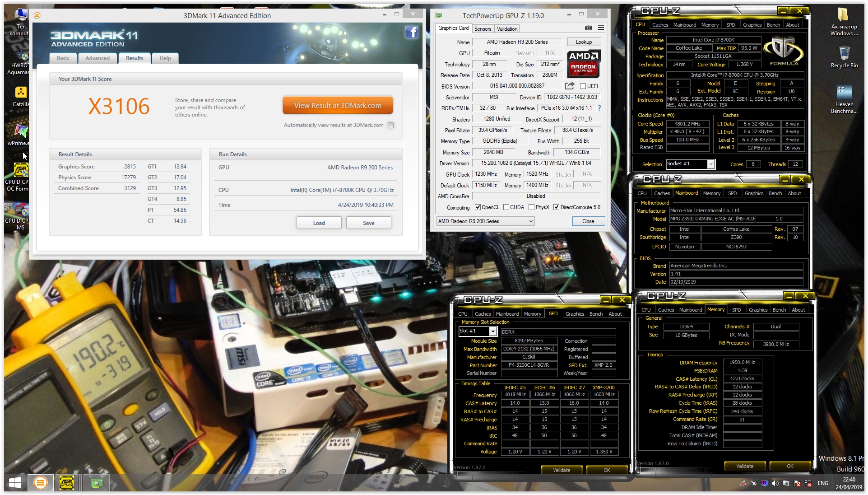Open the Slot #1 memory slot dropdown
This screenshot has height=495, width=868.
pos(478,331)
